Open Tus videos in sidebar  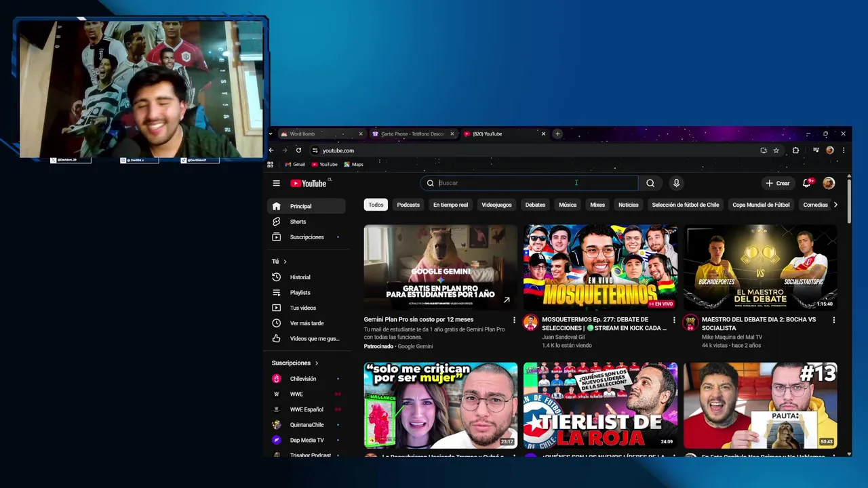pos(307,308)
